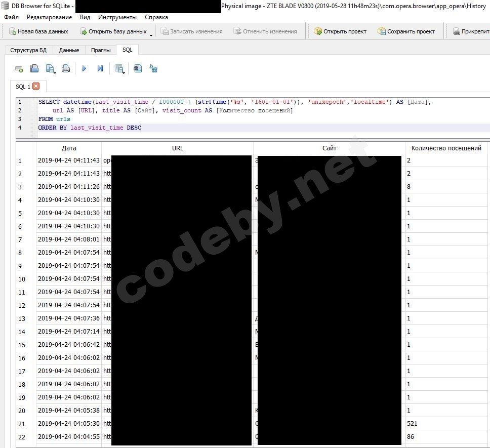Close the SQL 1 tab

[36, 86]
